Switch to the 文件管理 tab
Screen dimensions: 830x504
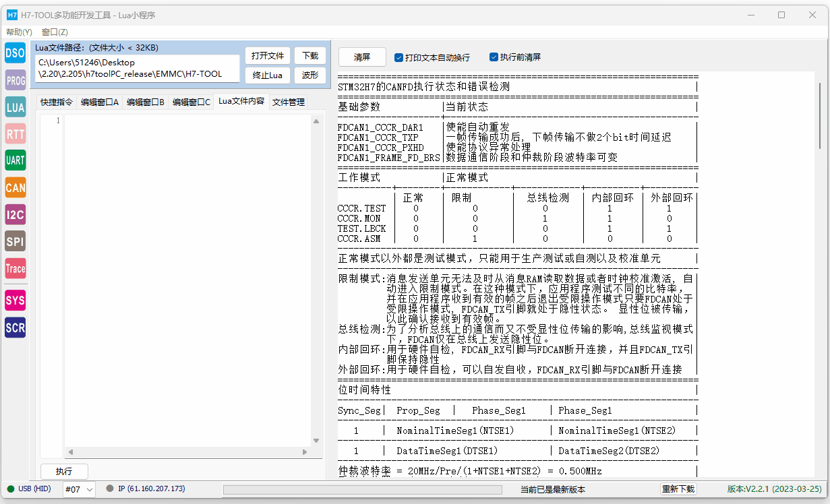pos(289,102)
